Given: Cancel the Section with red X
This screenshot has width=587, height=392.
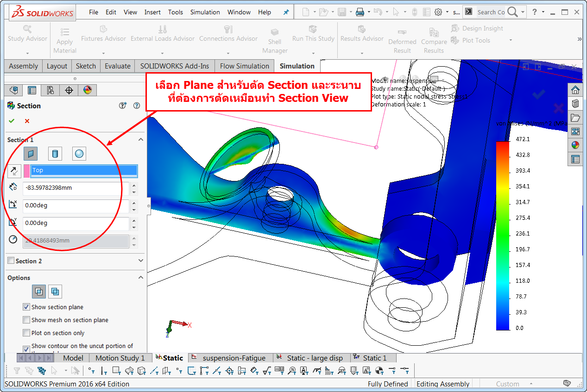Looking at the screenshot, I should tap(26, 121).
